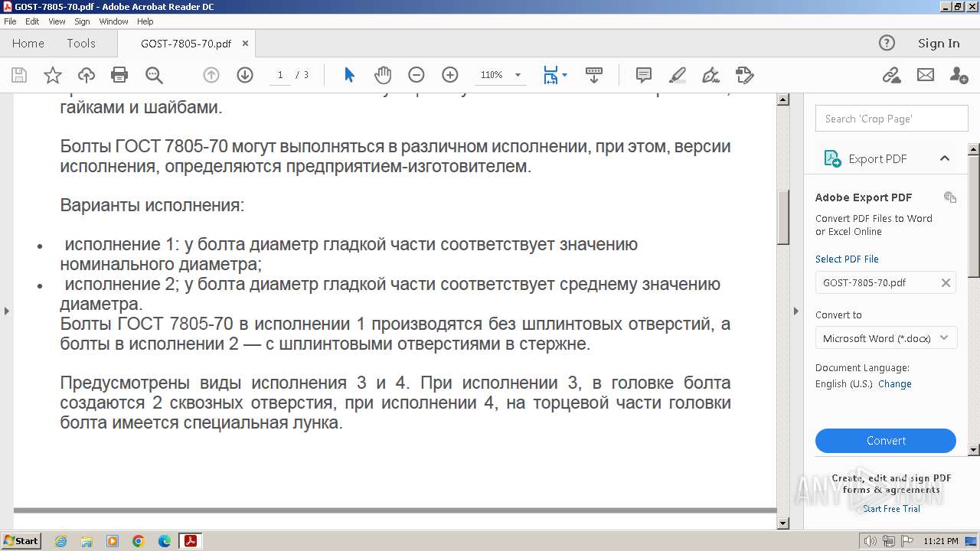Click the Select PDF File link
This screenshot has height=551, width=980.
click(x=847, y=259)
